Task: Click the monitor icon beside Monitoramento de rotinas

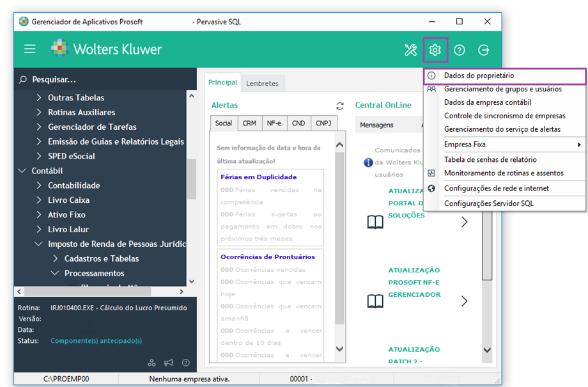Action: tap(431, 173)
